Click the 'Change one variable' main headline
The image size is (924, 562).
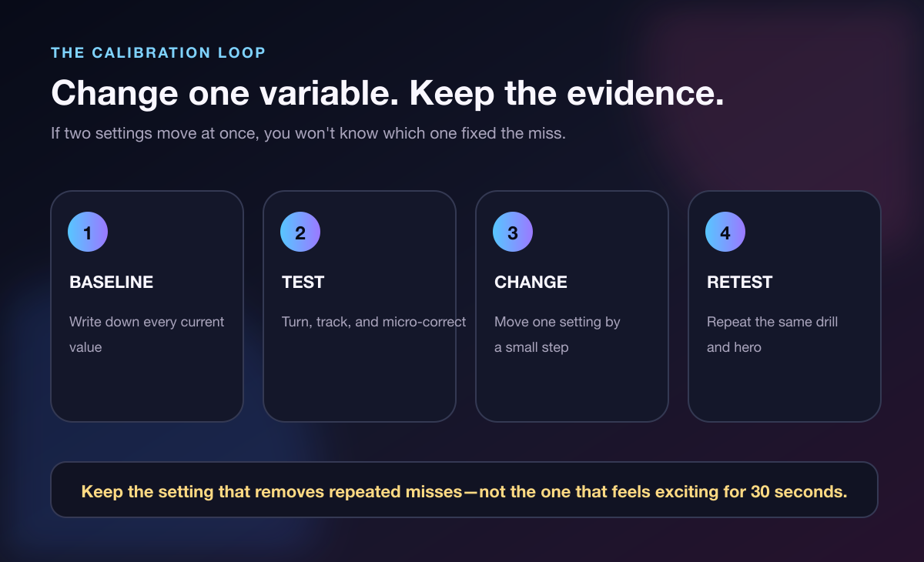tap(387, 93)
